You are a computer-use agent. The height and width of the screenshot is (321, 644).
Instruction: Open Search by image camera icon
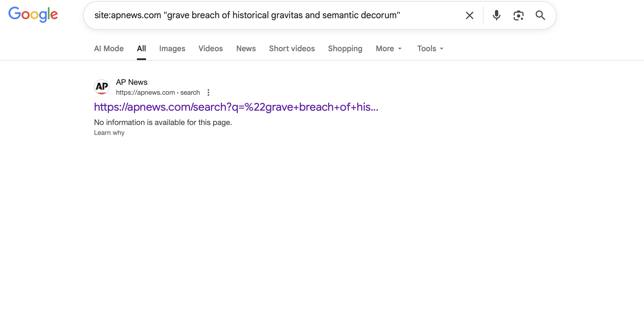518,15
